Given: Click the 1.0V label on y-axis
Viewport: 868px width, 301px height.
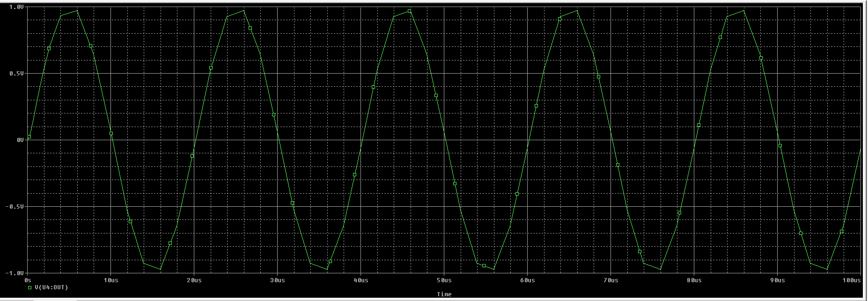Looking at the screenshot, I should [x=16, y=7].
